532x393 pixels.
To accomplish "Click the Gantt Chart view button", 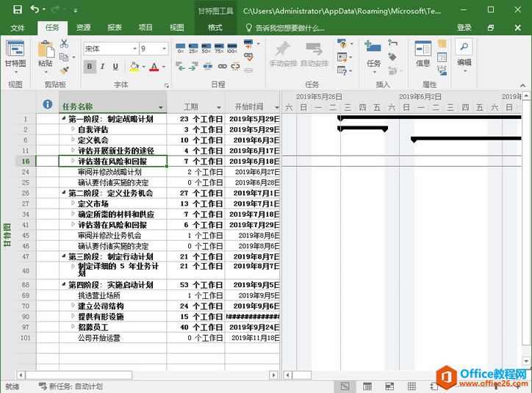I will 15,53.
